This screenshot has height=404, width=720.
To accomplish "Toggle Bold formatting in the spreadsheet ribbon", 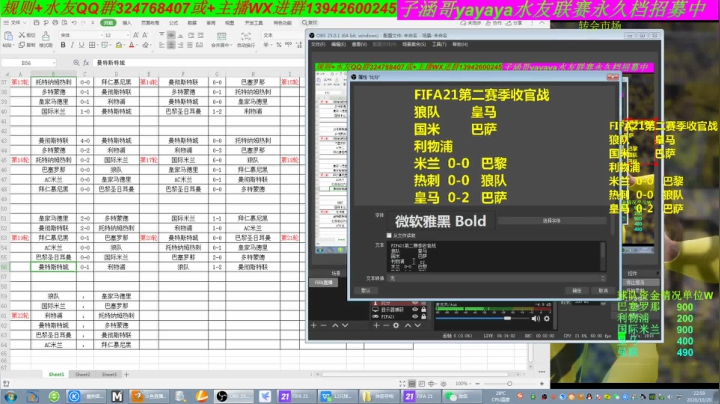I will click(x=63, y=45).
